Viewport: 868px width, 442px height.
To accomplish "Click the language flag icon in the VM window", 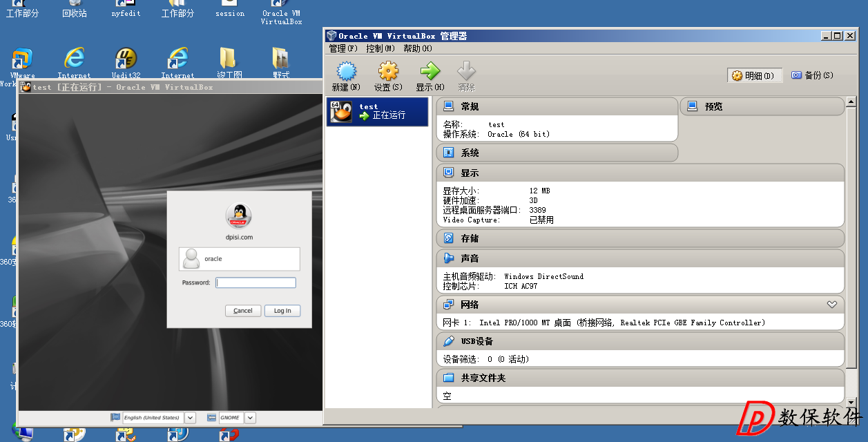I will point(115,417).
